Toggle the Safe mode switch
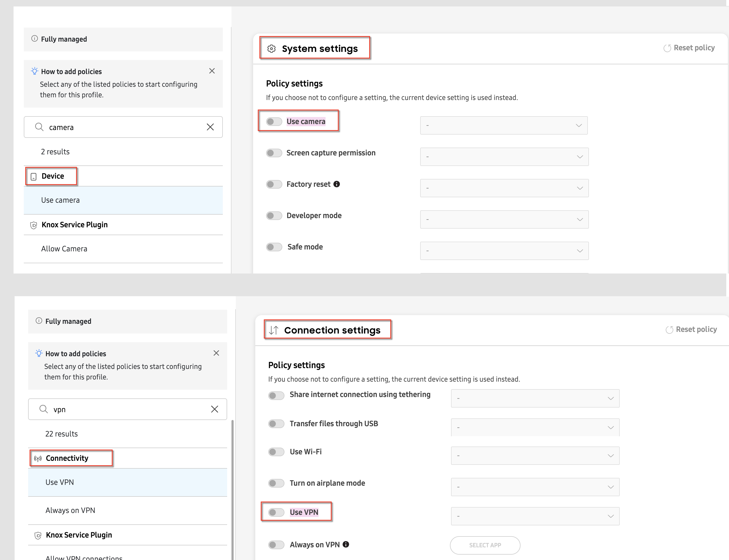 274,247
